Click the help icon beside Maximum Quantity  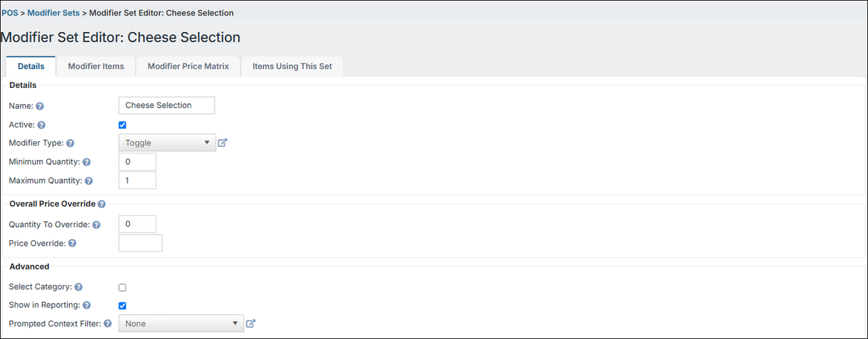click(88, 181)
